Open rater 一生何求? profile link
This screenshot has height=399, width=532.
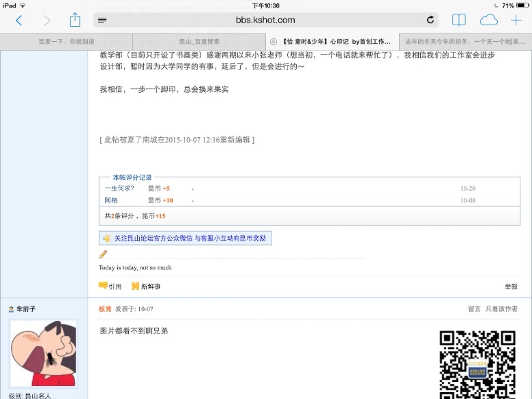tap(119, 188)
